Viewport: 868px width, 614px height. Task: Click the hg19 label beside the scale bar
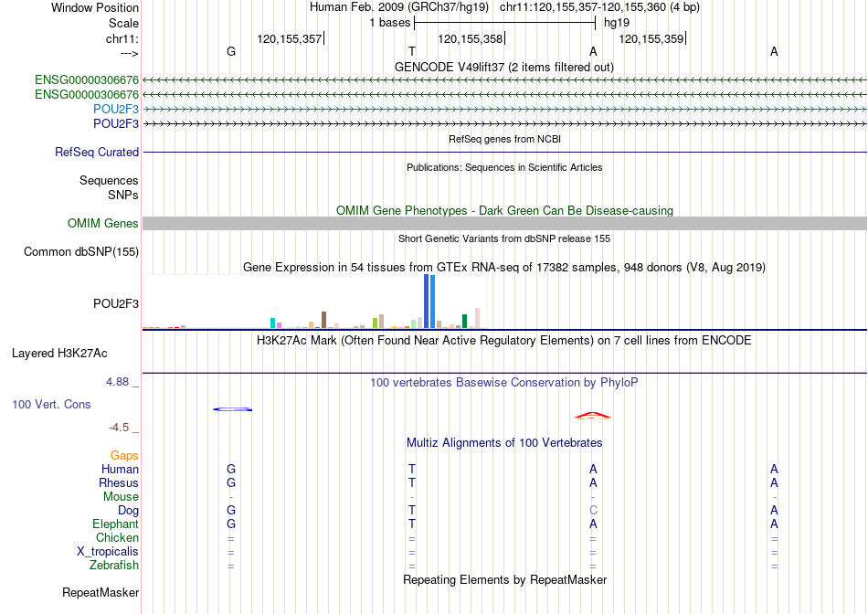pyautogui.click(x=617, y=23)
